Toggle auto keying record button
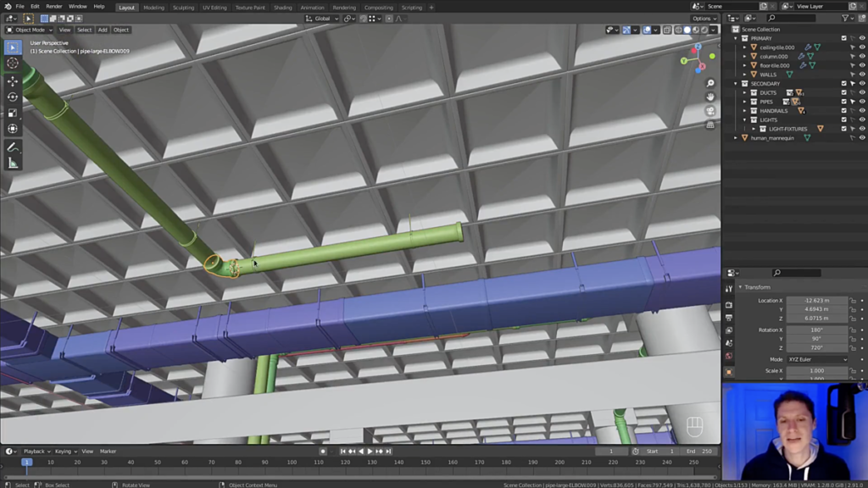 [x=323, y=452]
